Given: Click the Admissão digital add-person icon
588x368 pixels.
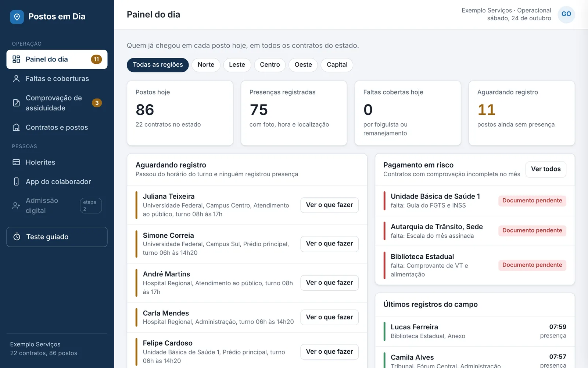Looking at the screenshot, I should point(16,206).
